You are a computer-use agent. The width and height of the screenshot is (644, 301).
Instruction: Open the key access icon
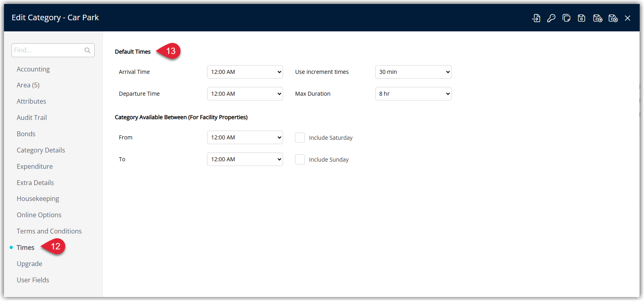[x=551, y=18]
